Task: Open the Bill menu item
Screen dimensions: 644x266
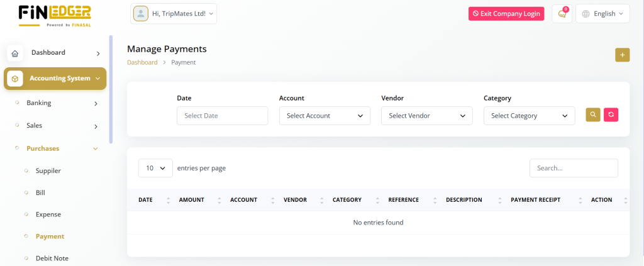Action: (40, 192)
